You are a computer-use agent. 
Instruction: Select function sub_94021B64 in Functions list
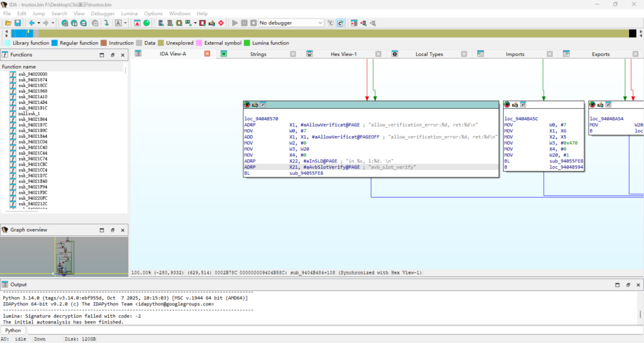[33, 119]
